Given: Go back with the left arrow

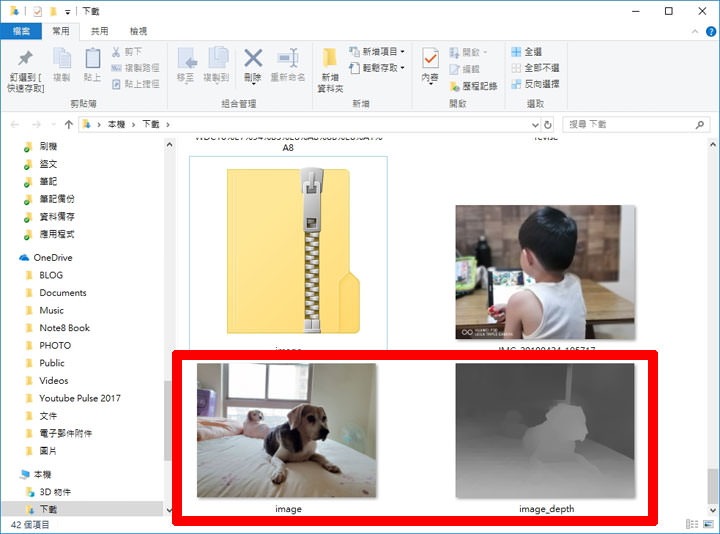Looking at the screenshot, I should click(x=15, y=124).
